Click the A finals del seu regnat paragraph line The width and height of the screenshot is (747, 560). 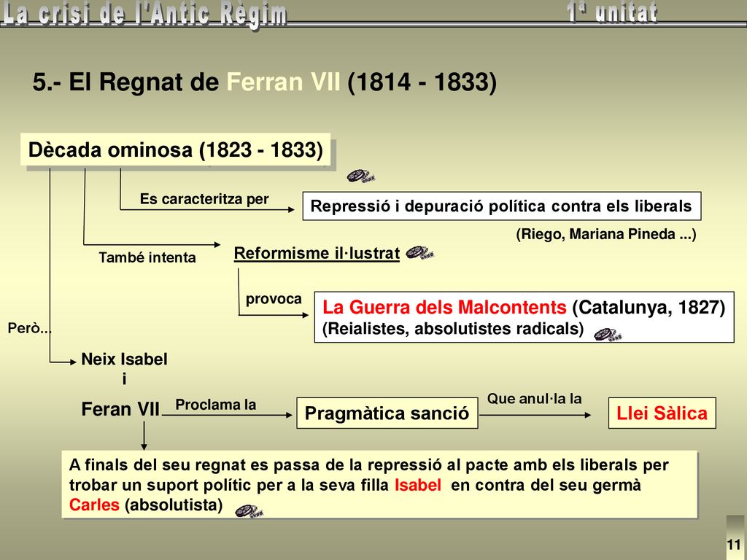point(368,465)
